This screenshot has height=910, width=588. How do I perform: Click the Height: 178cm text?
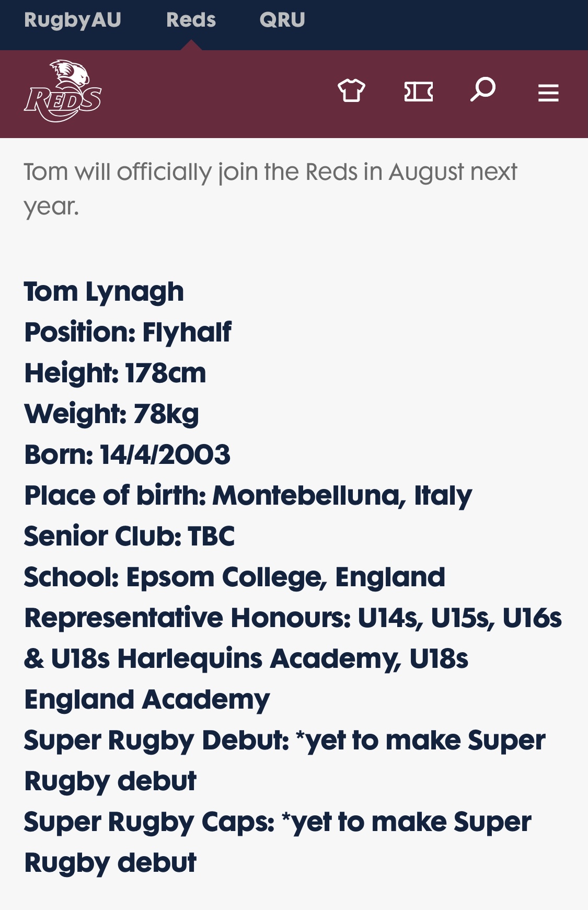(x=115, y=373)
